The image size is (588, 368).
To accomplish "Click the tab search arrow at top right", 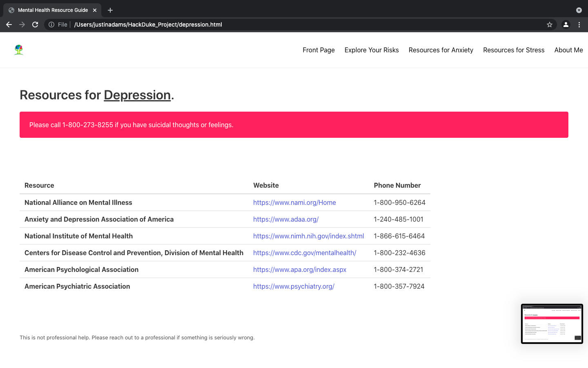I will pos(579,10).
